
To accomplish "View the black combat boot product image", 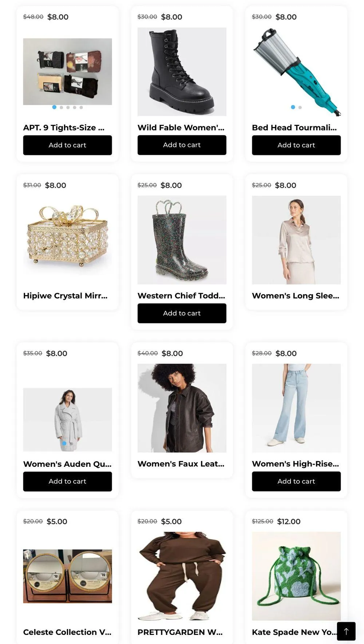I will coord(182,72).
